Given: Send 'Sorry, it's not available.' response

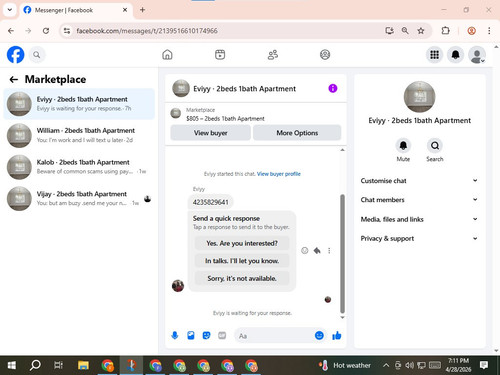Looking at the screenshot, I should pos(242,278).
